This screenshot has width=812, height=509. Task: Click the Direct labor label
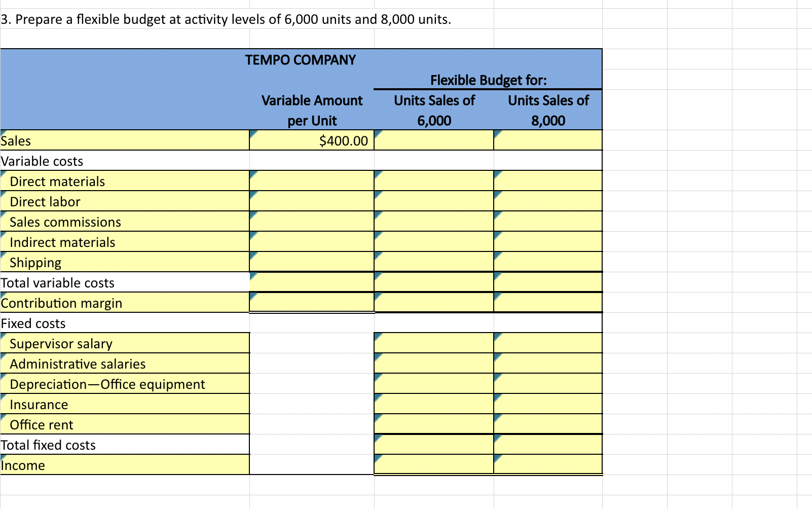[x=45, y=201]
